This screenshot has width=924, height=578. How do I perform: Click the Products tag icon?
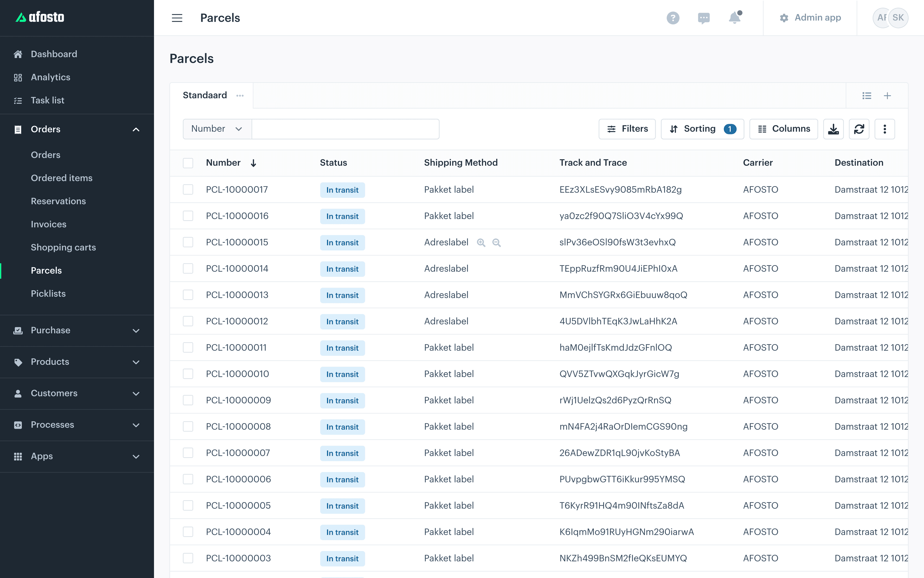(18, 362)
